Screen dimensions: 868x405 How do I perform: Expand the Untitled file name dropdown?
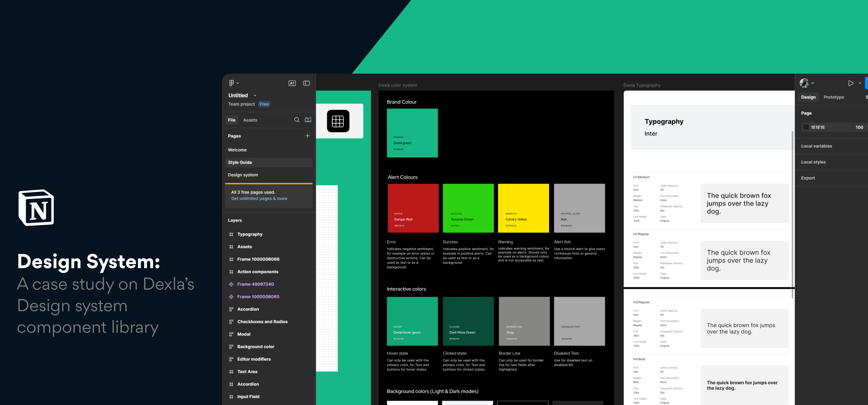[255, 96]
